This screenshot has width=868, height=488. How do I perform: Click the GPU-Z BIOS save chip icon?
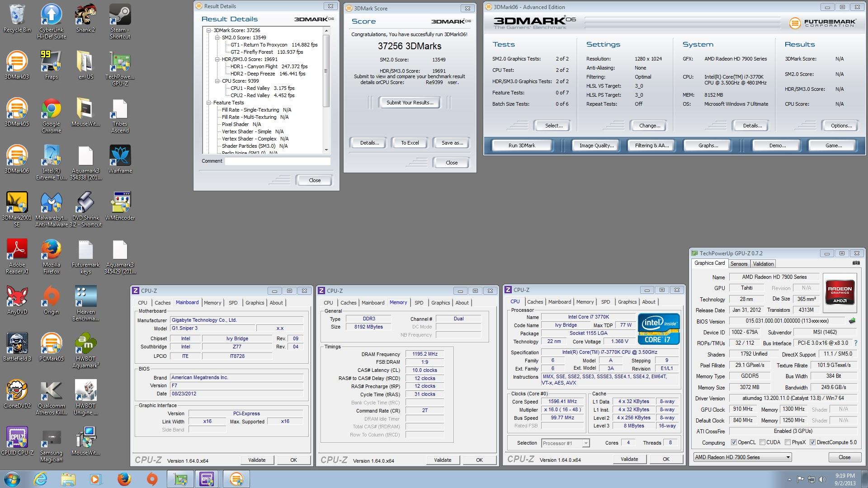tap(852, 321)
